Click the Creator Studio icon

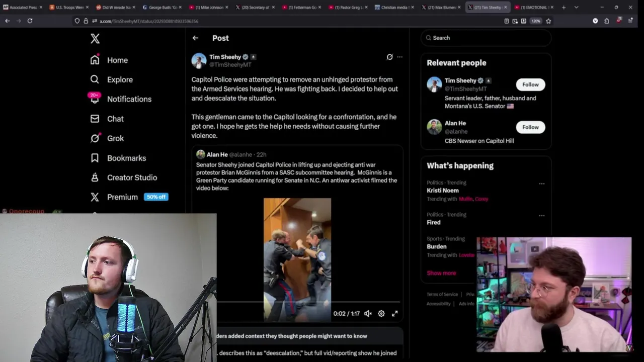[x=95, y=177]
